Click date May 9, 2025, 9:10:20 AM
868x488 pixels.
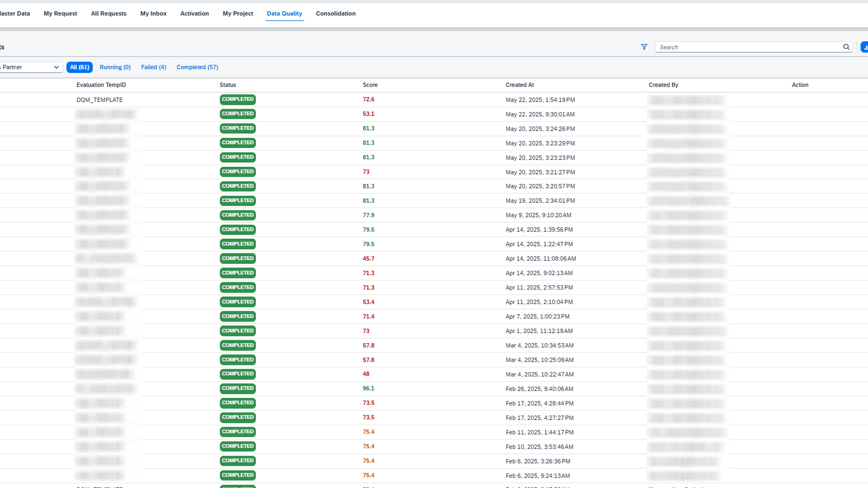click(538, 215)
